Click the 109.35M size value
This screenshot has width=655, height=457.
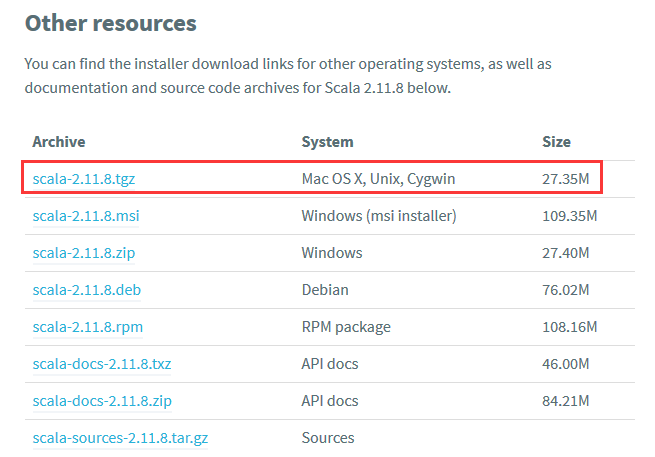click(x=570, y=216)
